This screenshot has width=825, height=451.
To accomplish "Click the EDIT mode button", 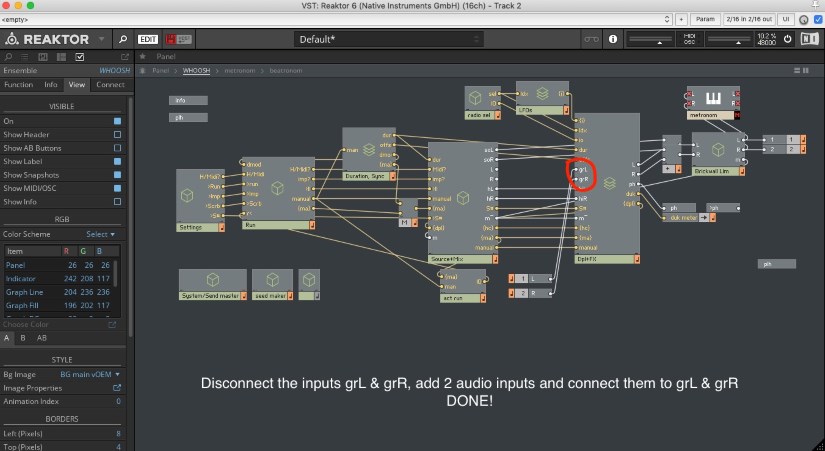I will point(148,39).
